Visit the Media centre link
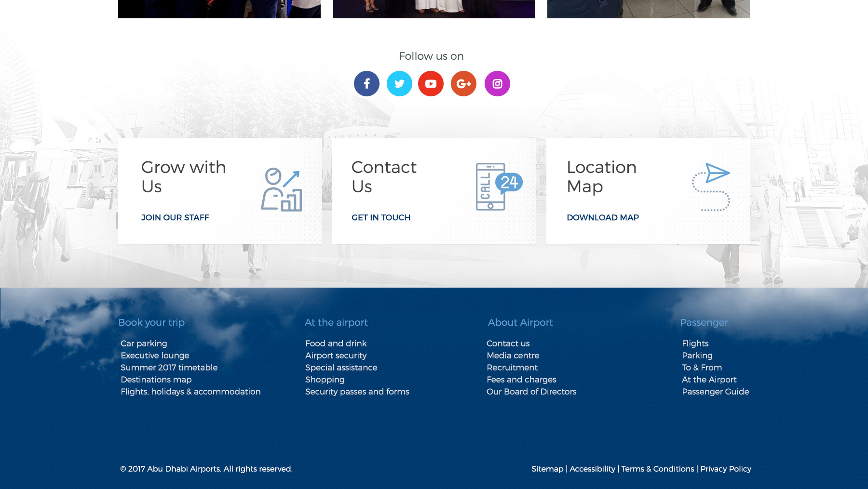 point(513,356)
